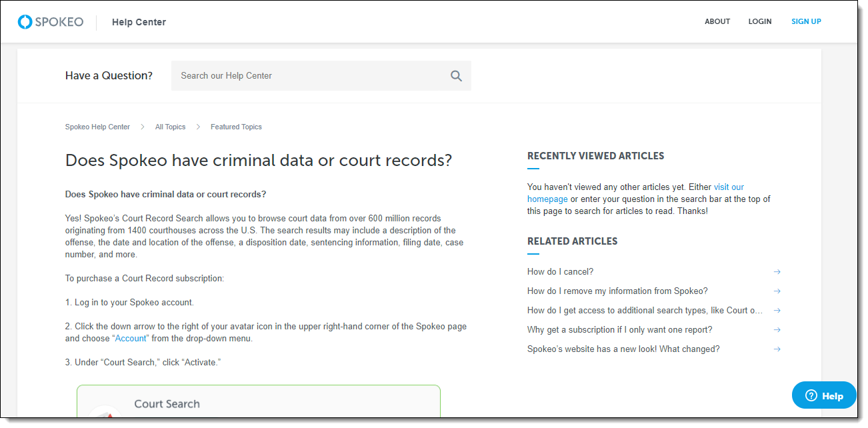
Task: Click the SIGN UP link
Action: [806, 22]
